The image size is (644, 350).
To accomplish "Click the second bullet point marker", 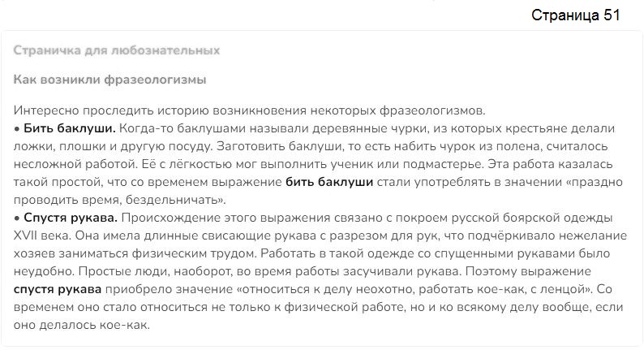I will pos(17,218).
